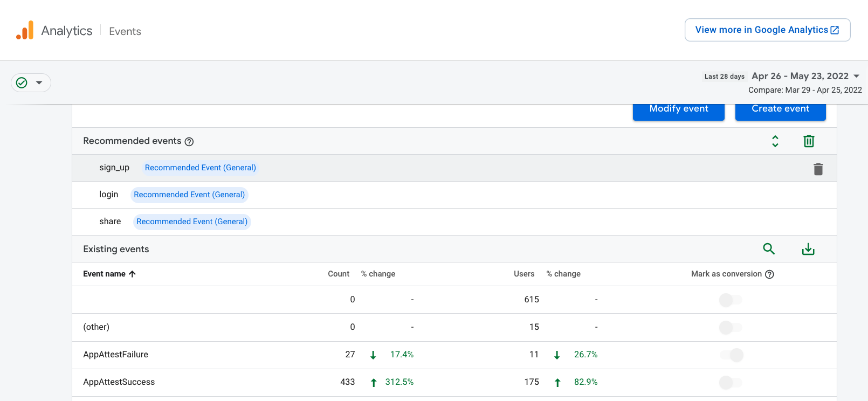
Task: Click the green checkmark status icon
Action: click(x=22, y=82)
